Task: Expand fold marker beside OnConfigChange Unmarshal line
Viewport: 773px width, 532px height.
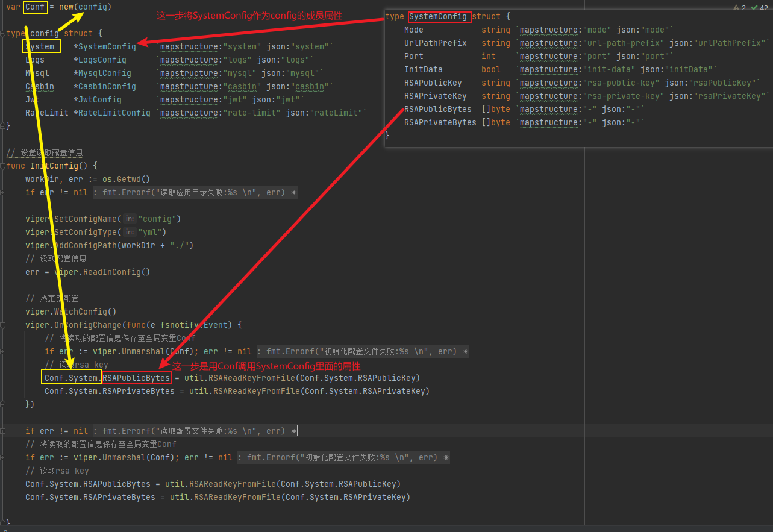Action: 4,351
